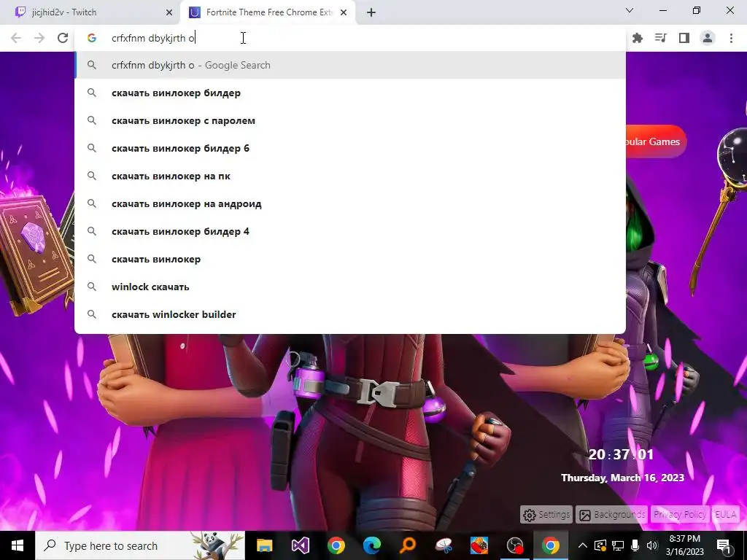Choose suggestion 'скачать винлокер с паролем'
Screen dimensions: 747x560
coord(350,120)
